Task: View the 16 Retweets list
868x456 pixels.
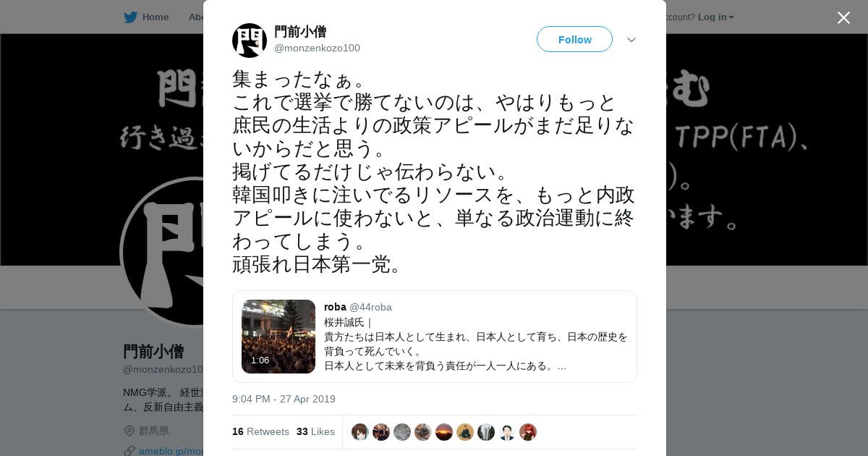Action: pyautogui.click(x=260, y=431)
